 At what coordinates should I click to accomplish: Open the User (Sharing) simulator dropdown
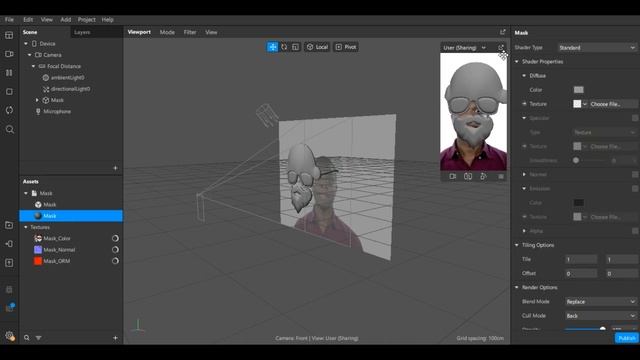tap(464, 48)
